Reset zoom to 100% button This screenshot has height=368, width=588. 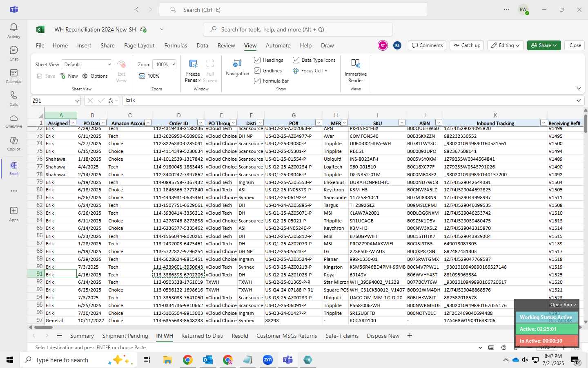tap(149, 76)
